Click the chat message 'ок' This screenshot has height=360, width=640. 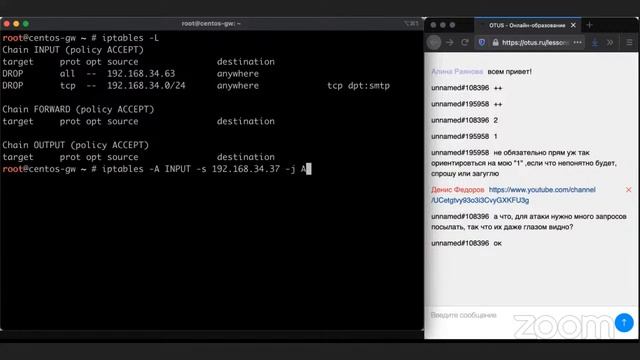[498, 243]
